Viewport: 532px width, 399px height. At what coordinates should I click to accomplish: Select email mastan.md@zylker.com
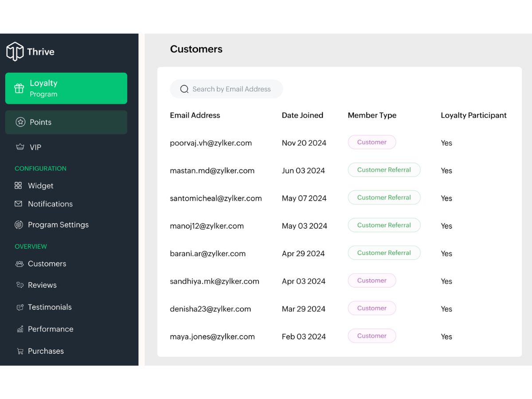[x=212, y=171]
